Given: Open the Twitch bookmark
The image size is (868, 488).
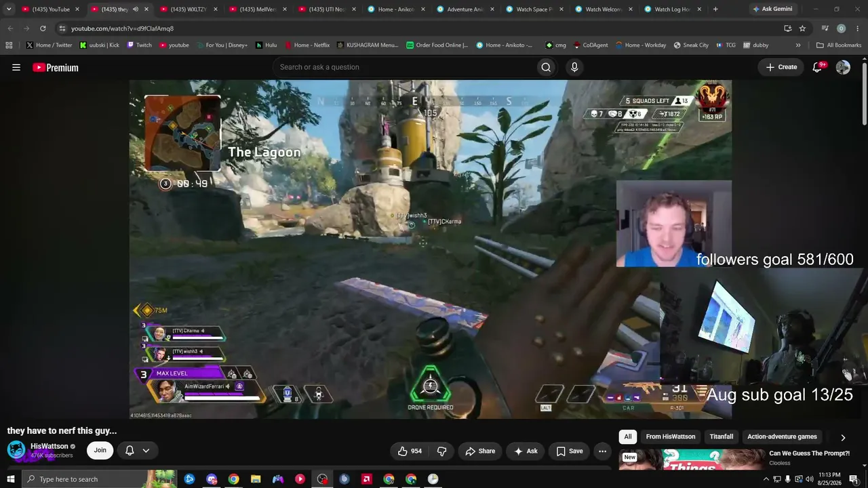Looking at the screenshot, I should coord(139,45).
